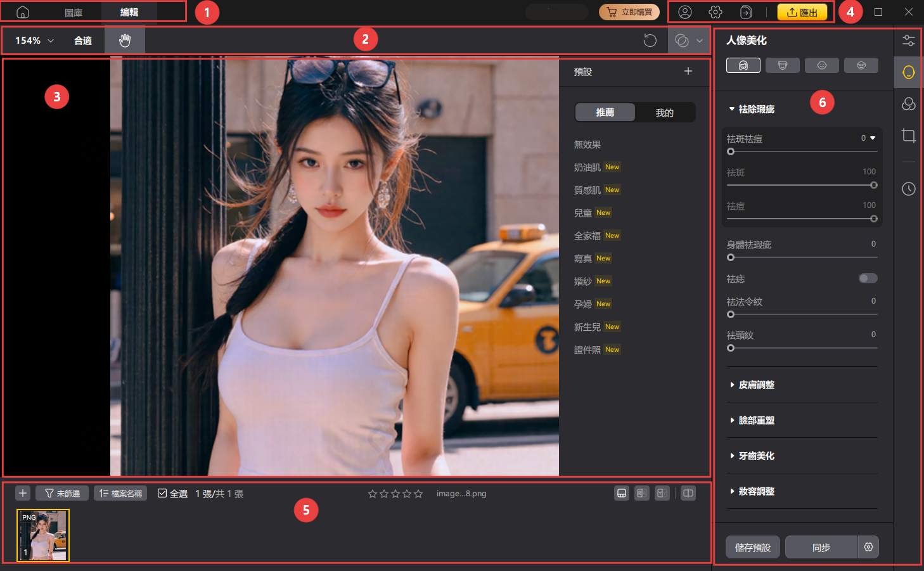The width and height of the screenshot is (924, 571).
Task: Apply the 奶油肌 preset
Action: click(x=587, y=167)
